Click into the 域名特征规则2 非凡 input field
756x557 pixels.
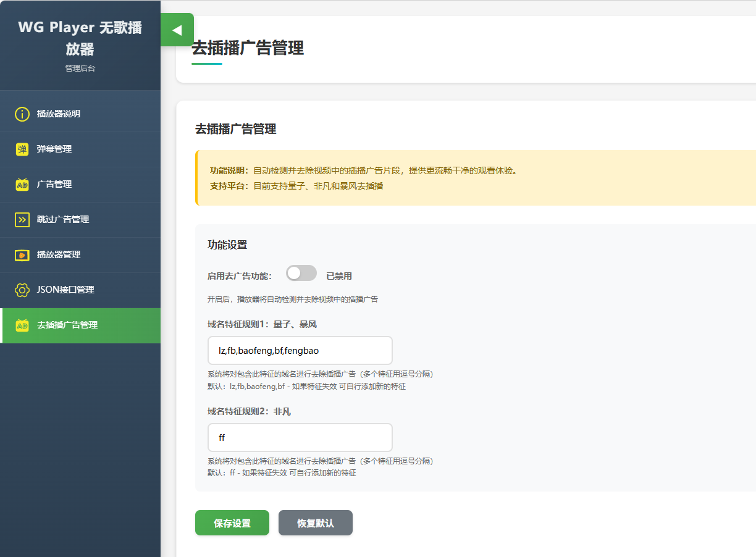(300, 438)
